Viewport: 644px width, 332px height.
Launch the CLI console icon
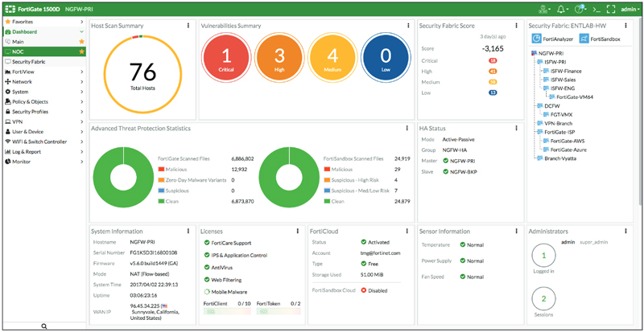(x=596, y=9)
